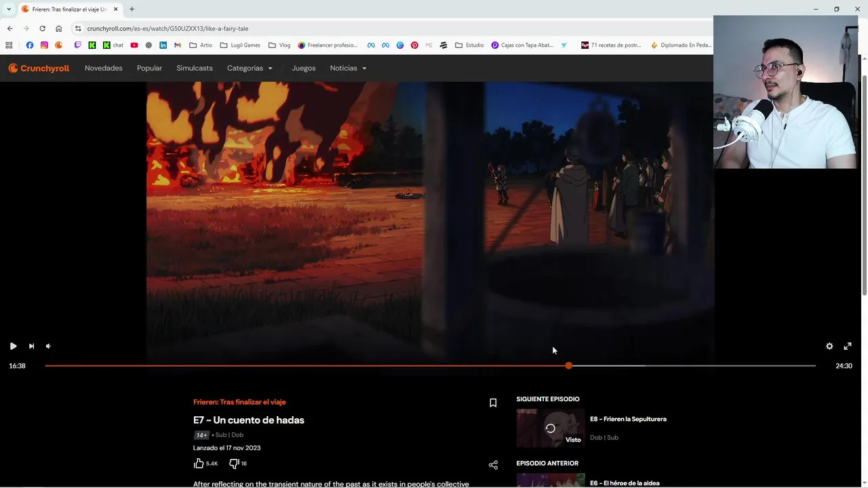The height and width of the screenshot is (488, 868).
Task: Close the Frieren browser tab
Action: click(115, 9)
